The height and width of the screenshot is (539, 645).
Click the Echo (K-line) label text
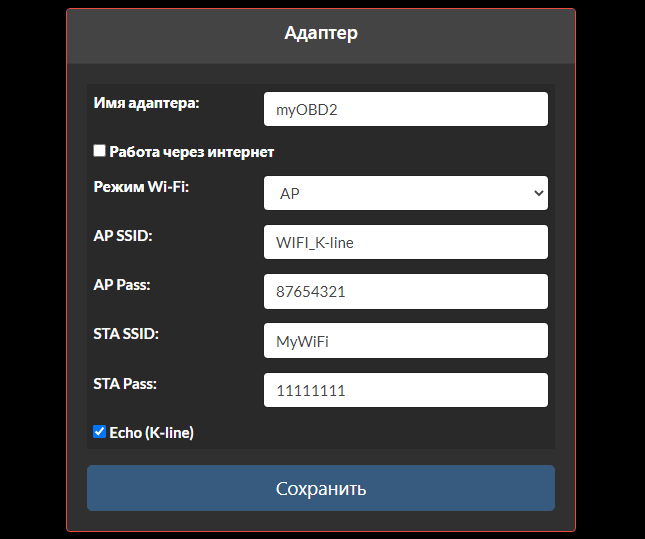click(x=151, y=433)
